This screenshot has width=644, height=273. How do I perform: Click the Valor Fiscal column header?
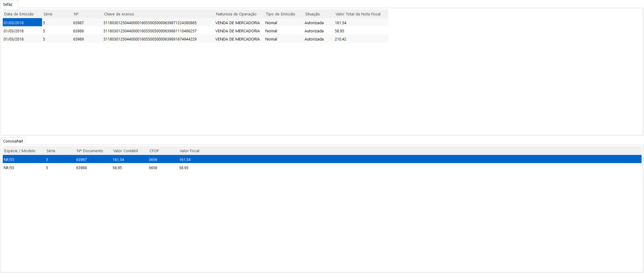click(x=190, y=151)
